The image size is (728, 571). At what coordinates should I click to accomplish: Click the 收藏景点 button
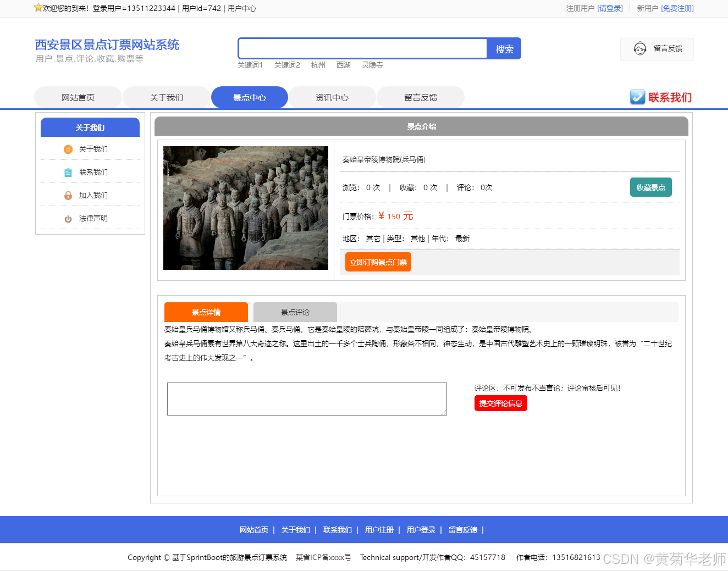coord(650,187)
